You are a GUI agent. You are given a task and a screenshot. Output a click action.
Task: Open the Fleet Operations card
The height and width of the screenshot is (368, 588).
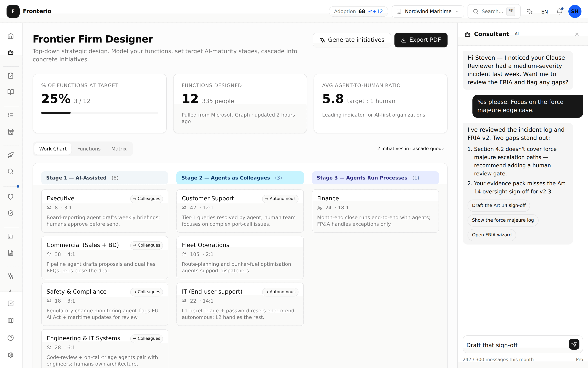click(240, 258)
